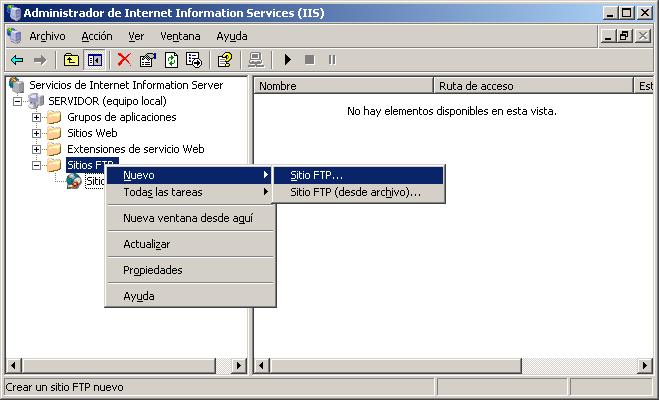Open the Properties toolbar icon

coord(148,60)
